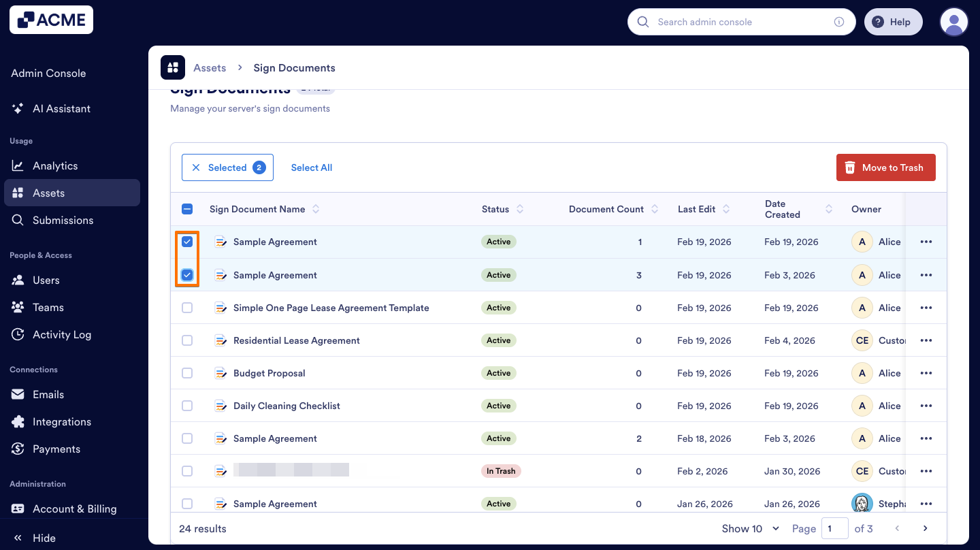
Task: Open the Emails connections page
Action: pyautogui.click(x=48, y=394)
